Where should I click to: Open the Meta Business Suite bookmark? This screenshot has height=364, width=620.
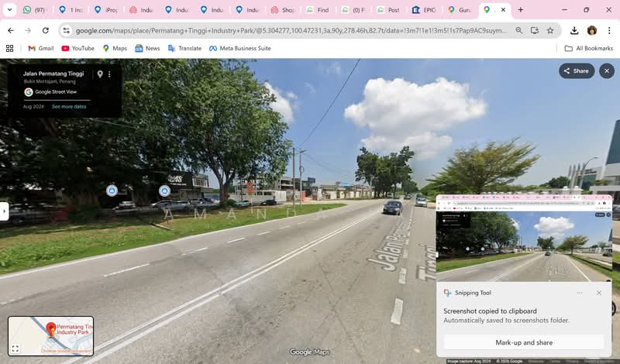coord(239,48)
